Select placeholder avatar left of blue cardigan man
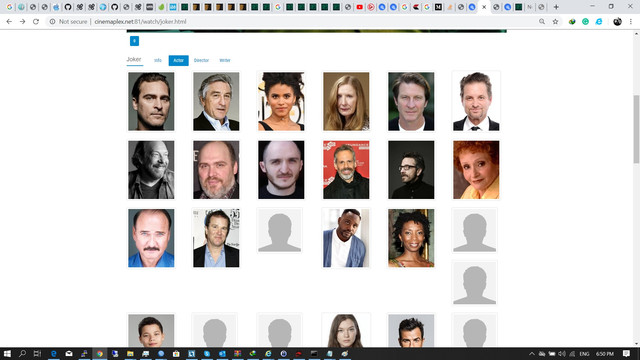The image size is (640, 360). (x=280, y=231)
